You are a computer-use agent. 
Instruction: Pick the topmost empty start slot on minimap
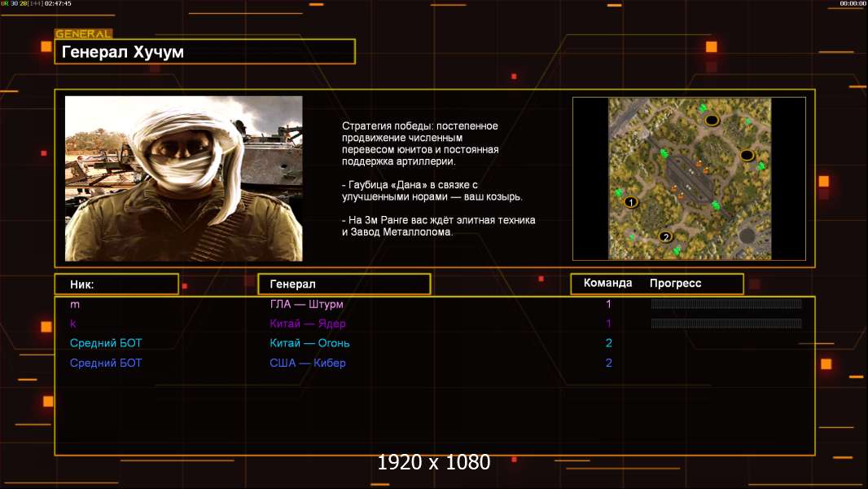click(x=712, y=120)
